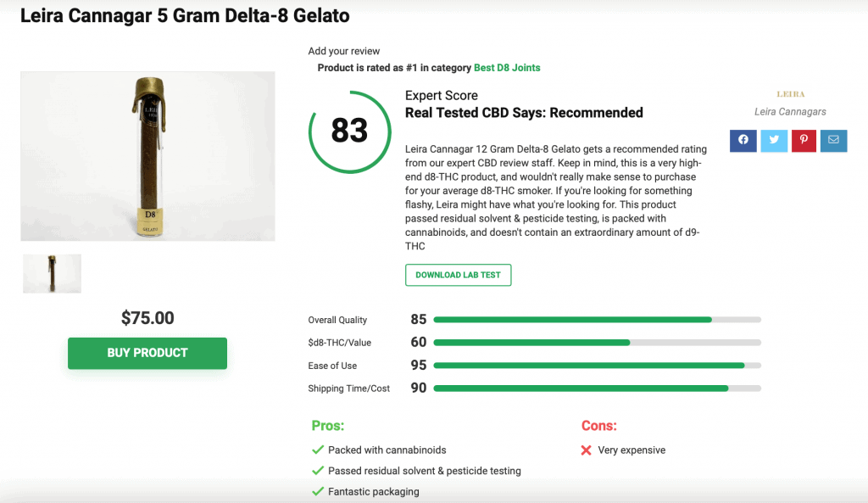Open the Best D8 Joints category link
This screenshot has width=868, height=503.
pos(507,68)
